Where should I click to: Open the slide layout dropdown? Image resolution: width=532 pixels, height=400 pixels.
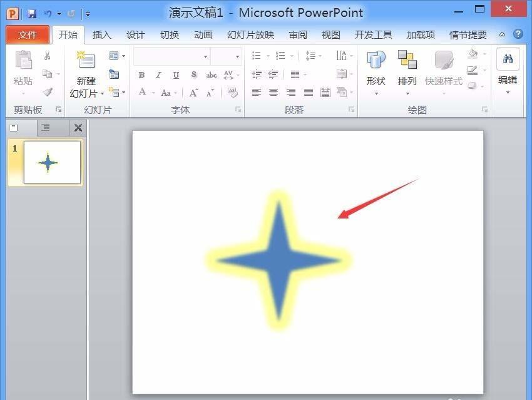click(x=116, y=56)
